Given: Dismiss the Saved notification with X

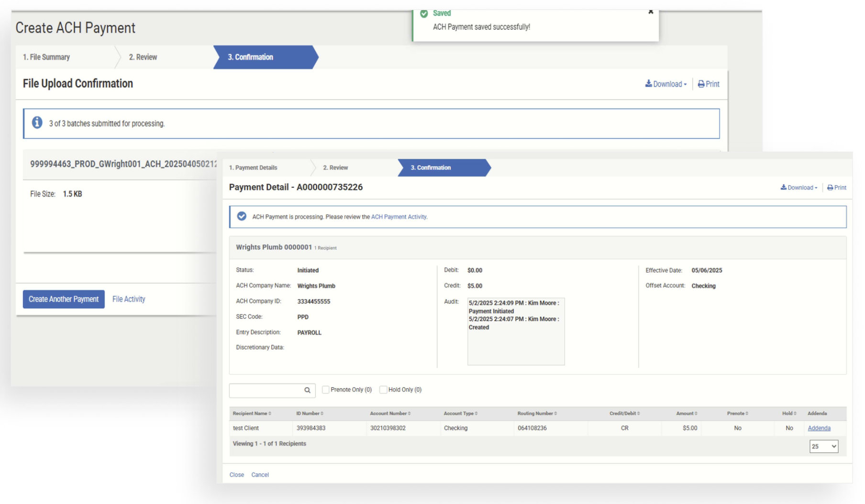Looking at the screenshot, I should click(x=650, y=12).
